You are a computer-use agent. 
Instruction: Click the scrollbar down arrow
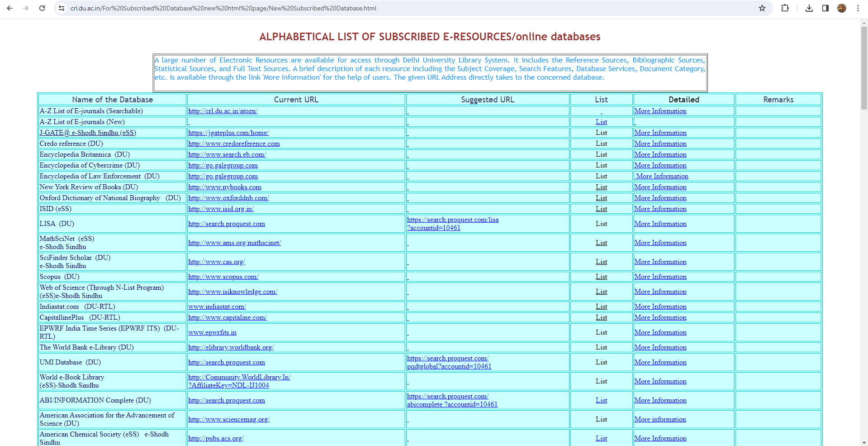tap(864, 442)
